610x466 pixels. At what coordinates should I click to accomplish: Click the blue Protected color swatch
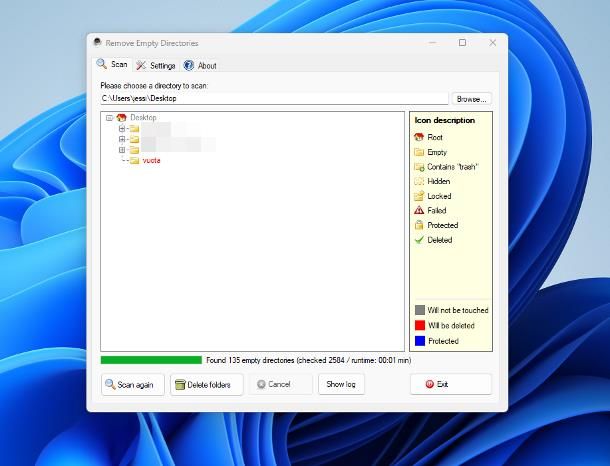point(420,341)
